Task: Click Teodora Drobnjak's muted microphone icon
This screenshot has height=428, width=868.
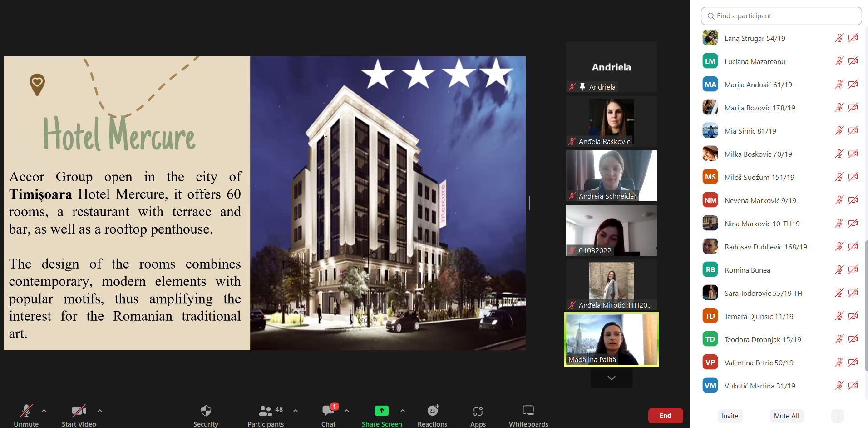Action: coord(839,339)
